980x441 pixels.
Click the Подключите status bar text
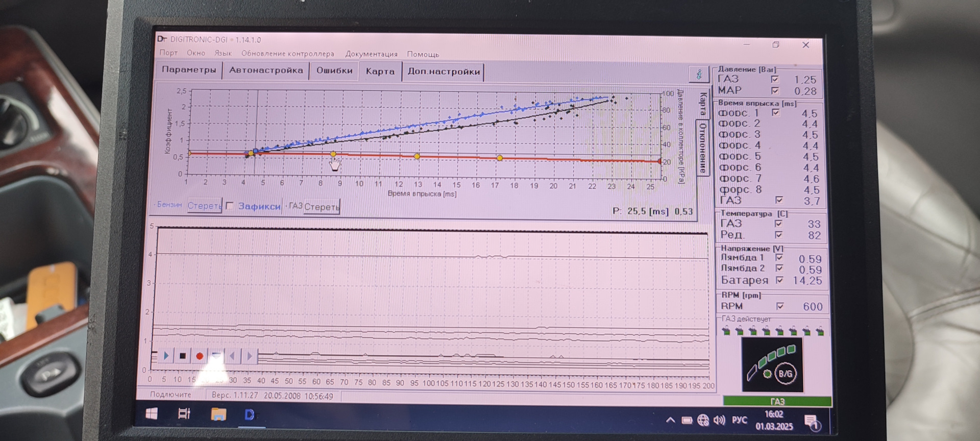tap(170, 395)
